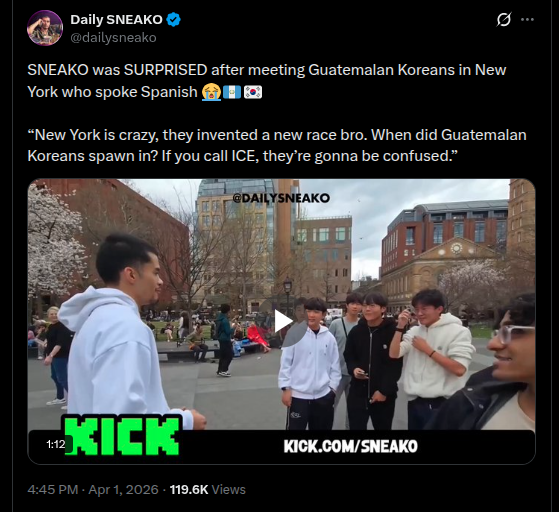Viewport: 559px width, 512px height.
Task: Open the Grok explain-post icon
Action: coord(504,19)
